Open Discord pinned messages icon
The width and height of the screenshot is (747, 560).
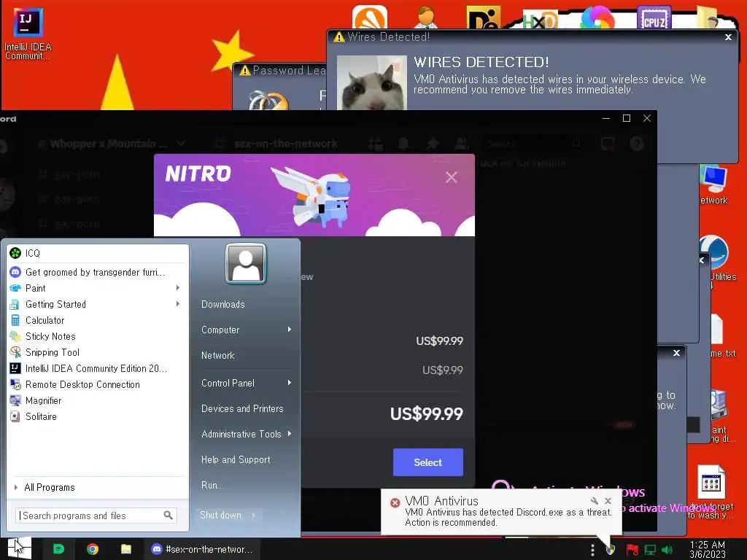click(433, 144)
